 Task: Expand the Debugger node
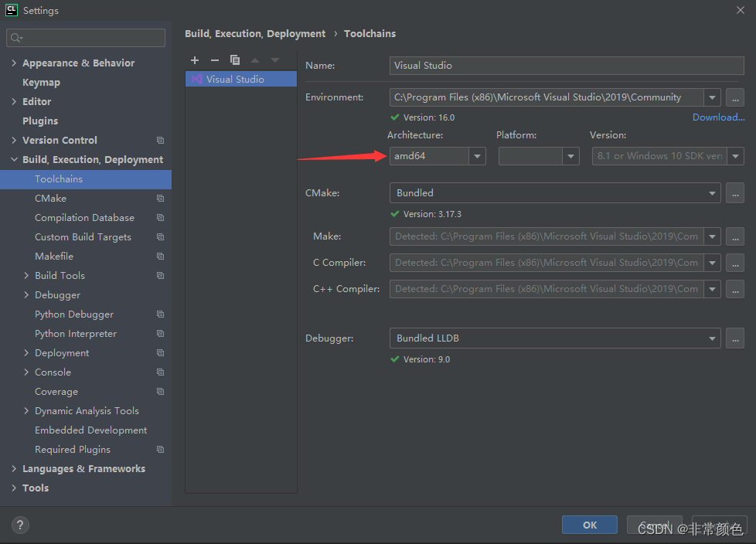coord(26,294)
